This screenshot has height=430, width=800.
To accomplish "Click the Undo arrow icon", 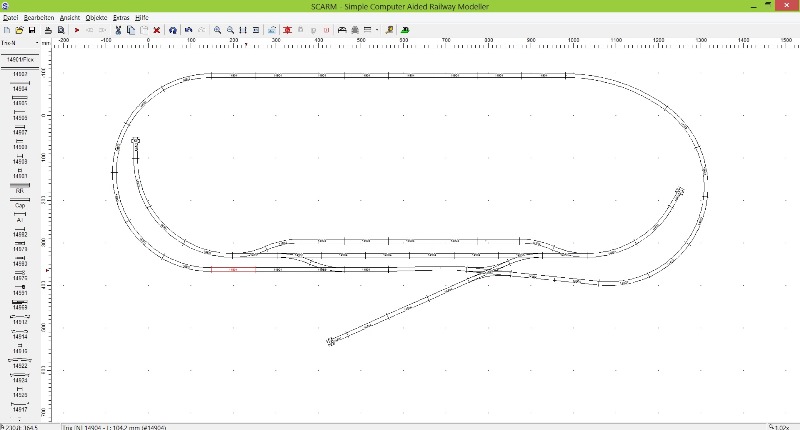I will [187, 30].
